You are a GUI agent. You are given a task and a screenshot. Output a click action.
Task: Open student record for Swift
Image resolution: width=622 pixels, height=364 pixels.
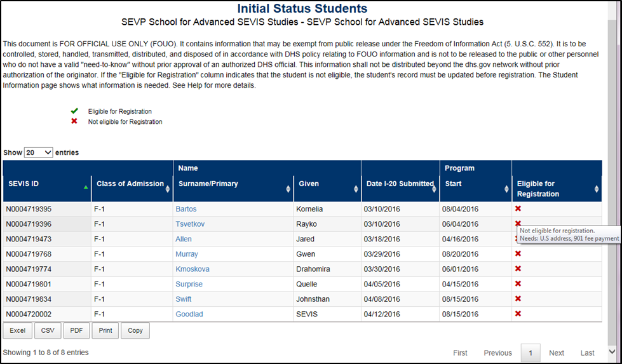click(184, 299)
